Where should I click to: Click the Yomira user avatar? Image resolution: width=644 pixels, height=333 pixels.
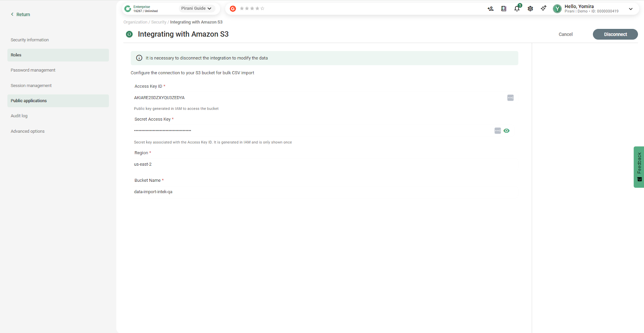pos(557,9)
